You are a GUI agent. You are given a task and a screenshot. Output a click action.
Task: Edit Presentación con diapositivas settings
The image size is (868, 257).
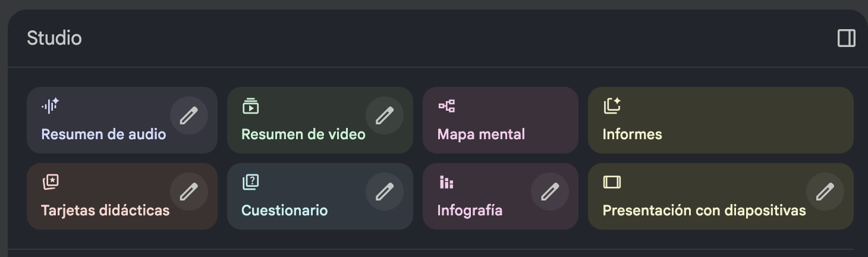click(825, 192)
